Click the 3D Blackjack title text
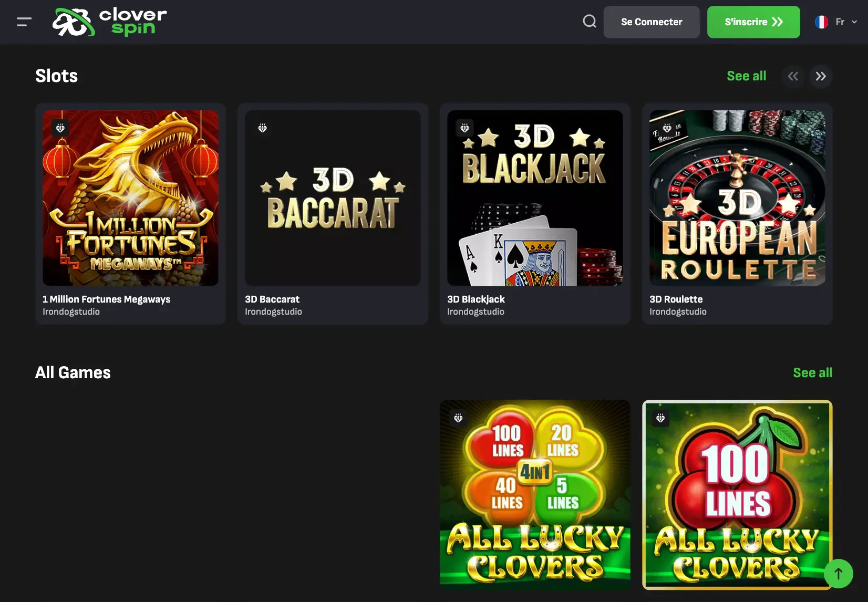The width and height of the screenshot is (868, 602). click(x=476, y=299)
